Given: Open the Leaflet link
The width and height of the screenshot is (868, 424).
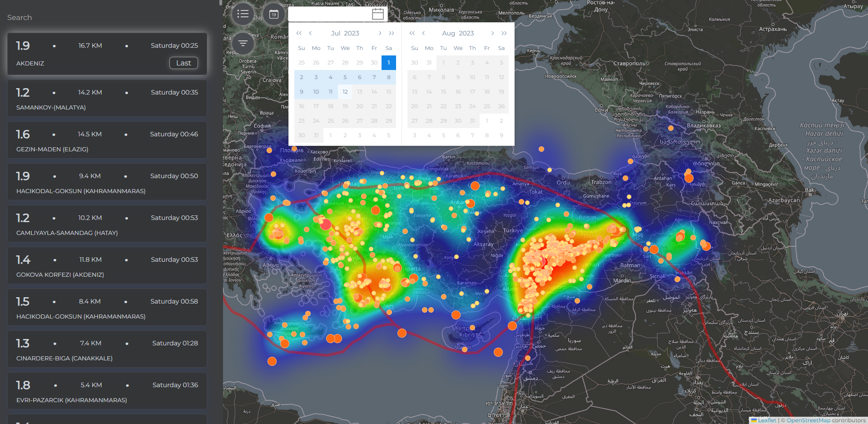Looking at the screenshot, I should pyautogui.click(x=764, y=420).
